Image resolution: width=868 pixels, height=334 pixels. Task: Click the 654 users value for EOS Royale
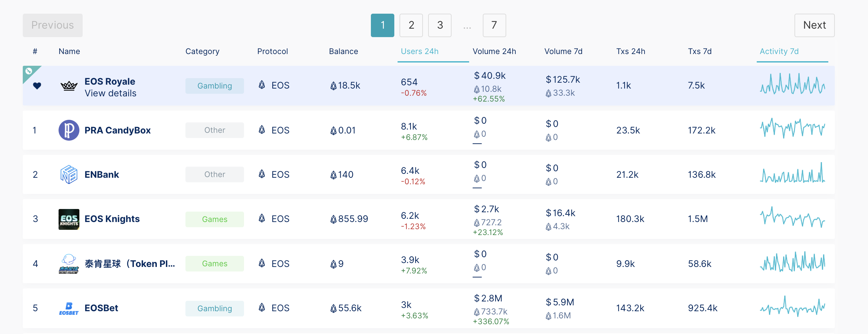[409, 82]
